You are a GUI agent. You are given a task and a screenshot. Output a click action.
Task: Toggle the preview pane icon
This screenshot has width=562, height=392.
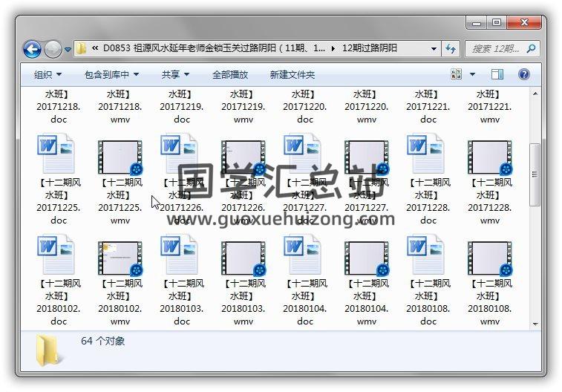pyautogui.click(x=497, y=74)
